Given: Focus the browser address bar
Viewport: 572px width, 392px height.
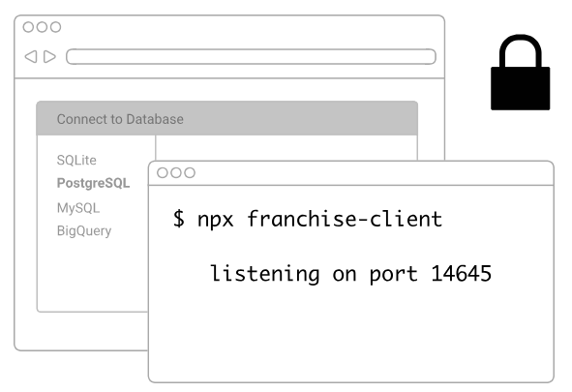Looking at the screenshot, I should click(251, 56).
